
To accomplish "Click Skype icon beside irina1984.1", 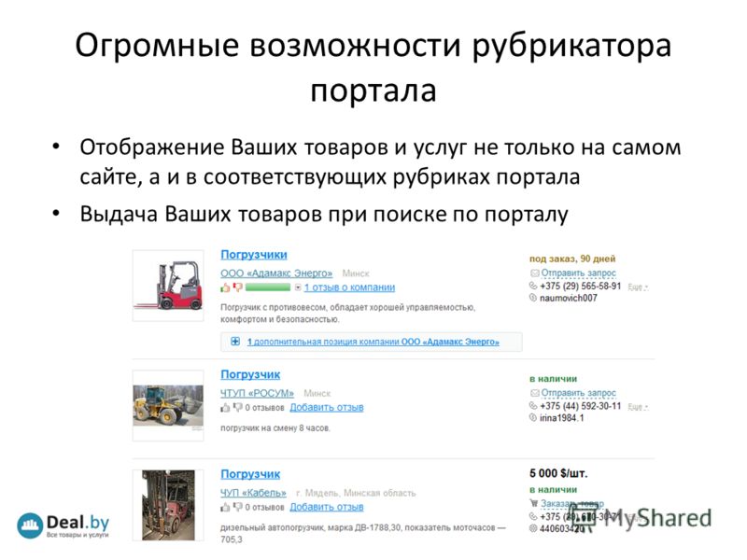I will (x=533, y=418).
